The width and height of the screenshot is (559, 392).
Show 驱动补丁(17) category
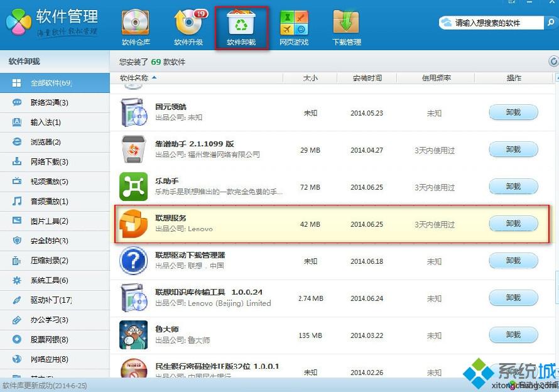[55, 300]
